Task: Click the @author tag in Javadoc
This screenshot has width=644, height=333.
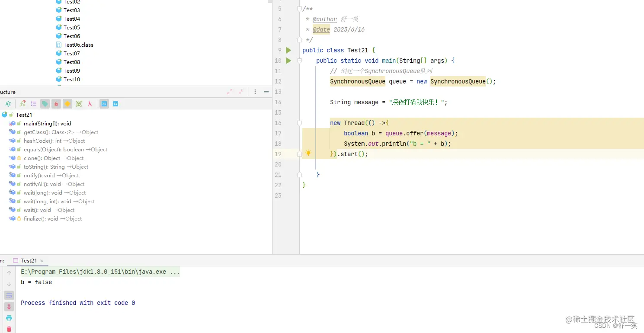Action: [325, 19]
